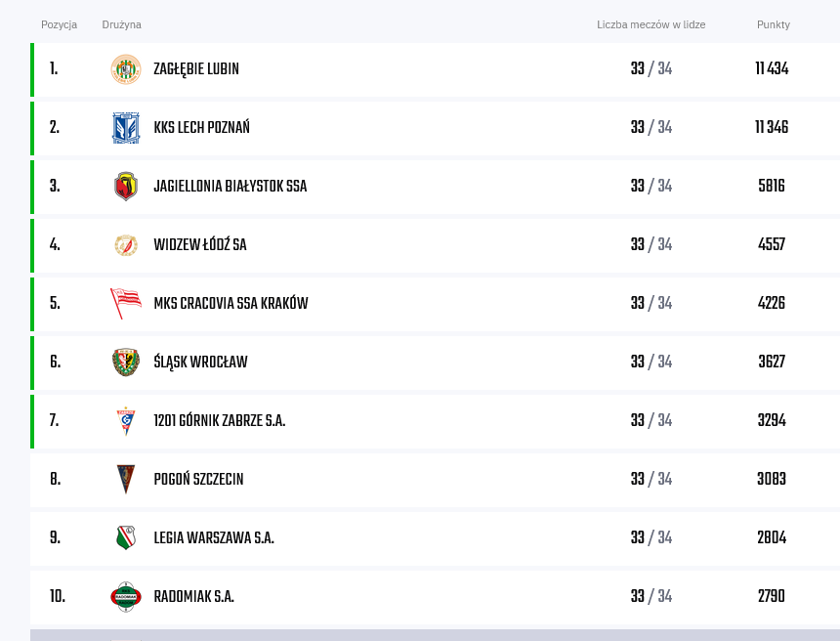Select the Legia Warszawa S.A. name
This screenshot has height=641, width=840.
point(214,537)
